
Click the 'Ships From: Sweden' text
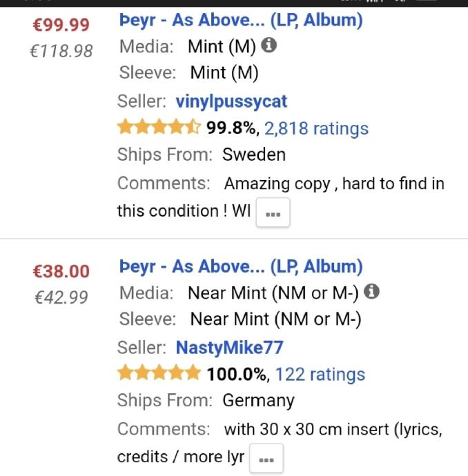[x=201, y=155]
